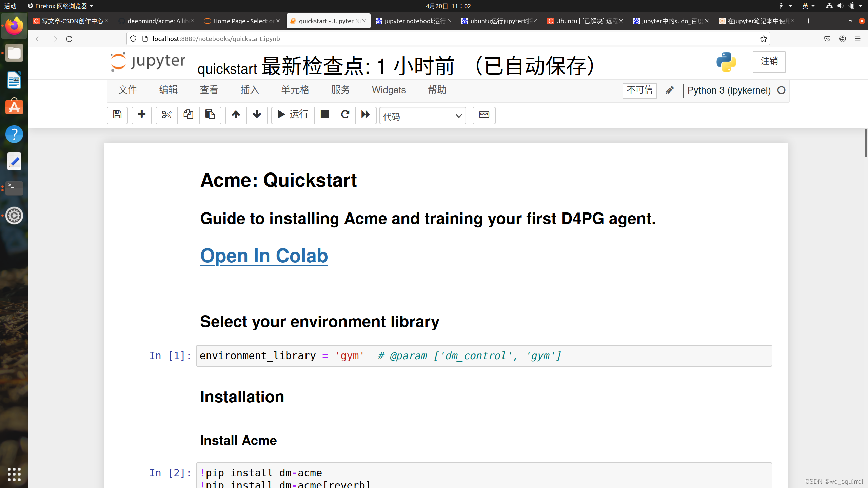Image resolution: width=868 pixels, height=488 pixels.
Task: Reload the page in Firefox
Action: tap(69, 39)
